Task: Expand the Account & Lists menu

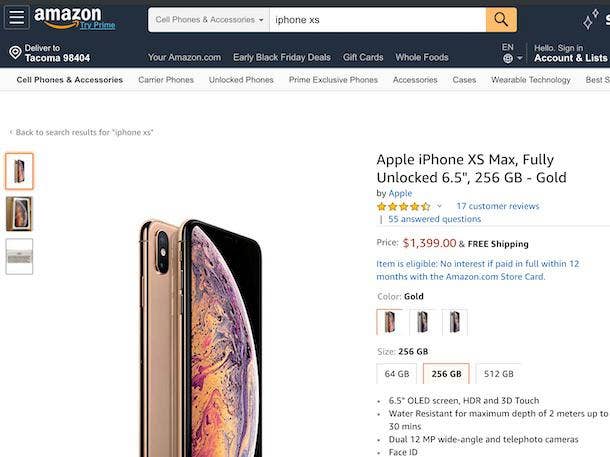Action: pyautogui.click(x=570, y=58)
